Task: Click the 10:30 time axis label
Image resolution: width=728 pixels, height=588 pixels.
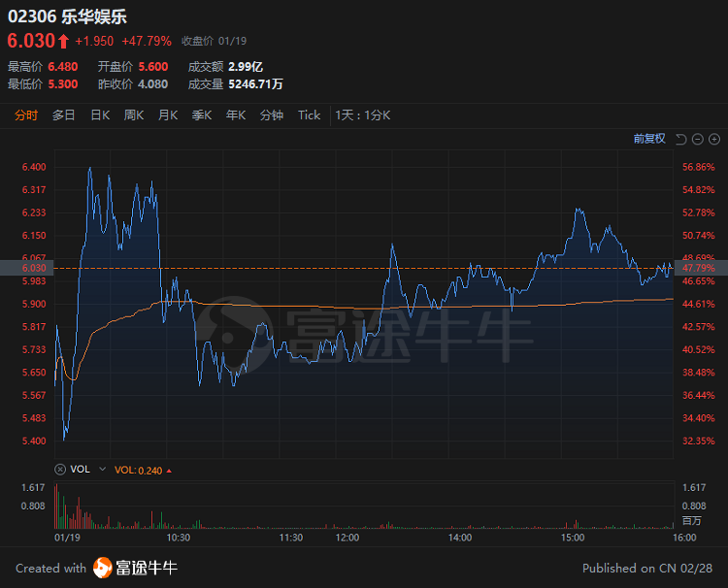Action: coord(179,538)
